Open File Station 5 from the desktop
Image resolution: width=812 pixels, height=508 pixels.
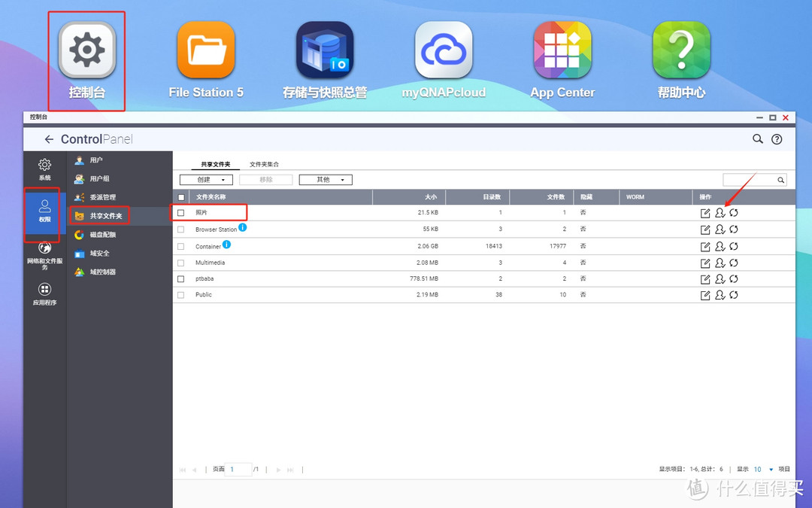pos(205,49)
